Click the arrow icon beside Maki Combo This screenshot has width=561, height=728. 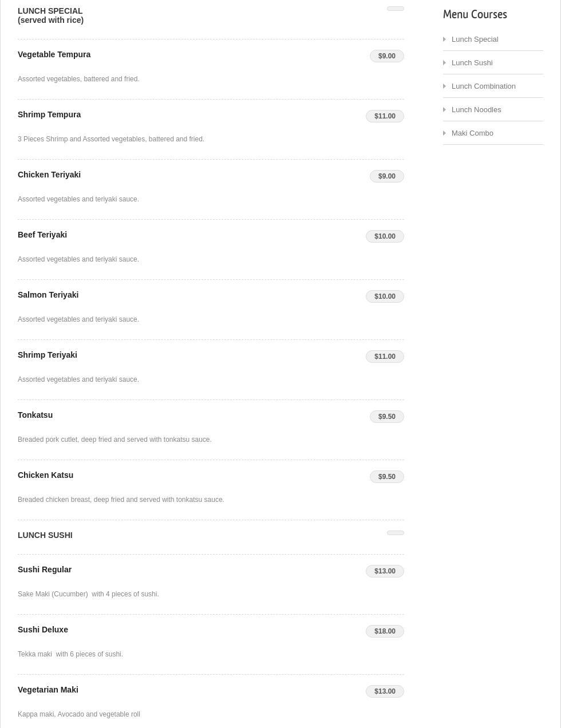445,133
